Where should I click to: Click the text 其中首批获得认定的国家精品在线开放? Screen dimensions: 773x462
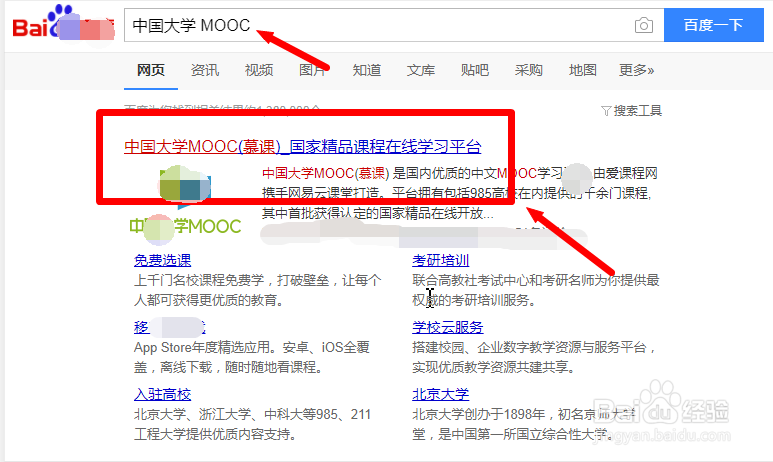(x=372, y=213)
